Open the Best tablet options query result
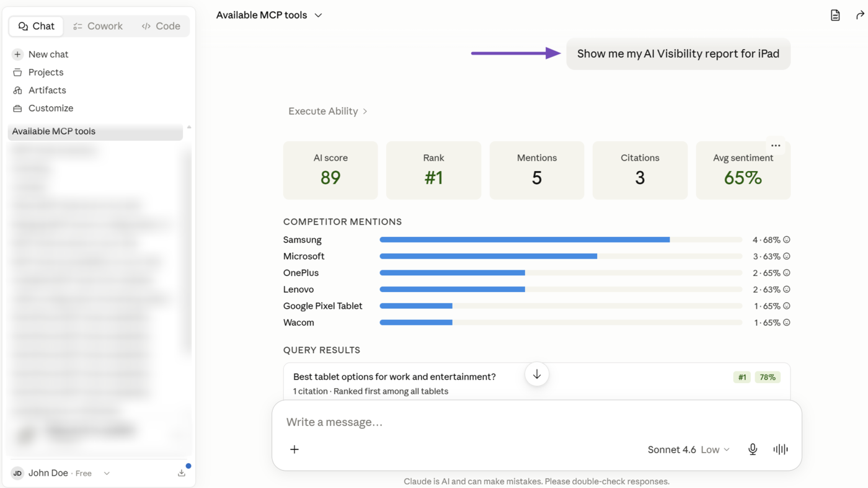Viewport: 868px width, 488px height. pos(537,382)
